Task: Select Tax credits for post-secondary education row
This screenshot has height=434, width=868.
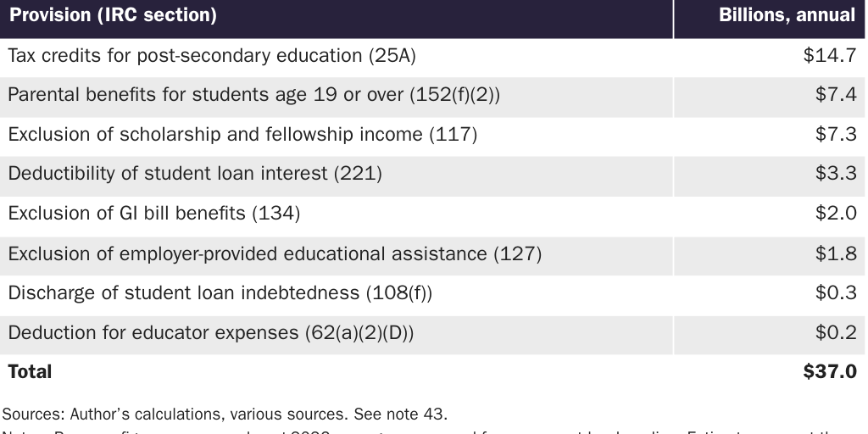Action: (x=212, y=56)
